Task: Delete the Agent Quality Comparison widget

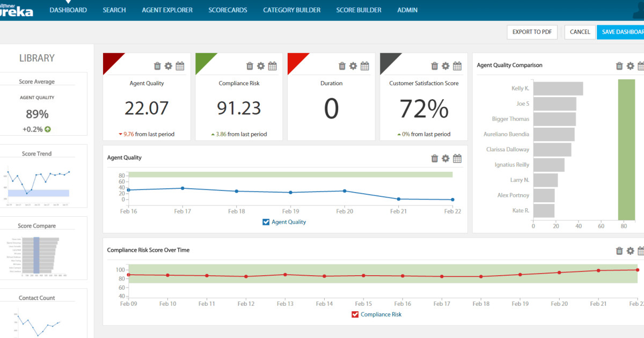Action: [x=618, y=65]
